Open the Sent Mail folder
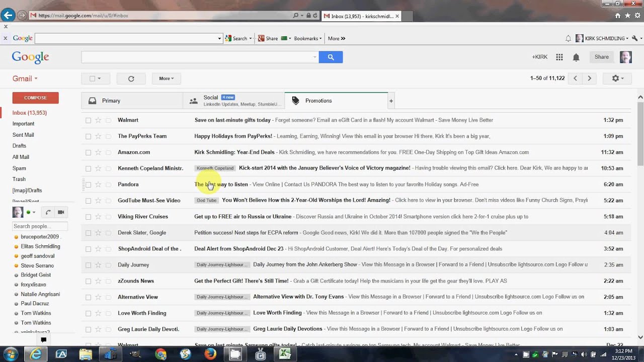The image size is (644, 362). point(23,135)
